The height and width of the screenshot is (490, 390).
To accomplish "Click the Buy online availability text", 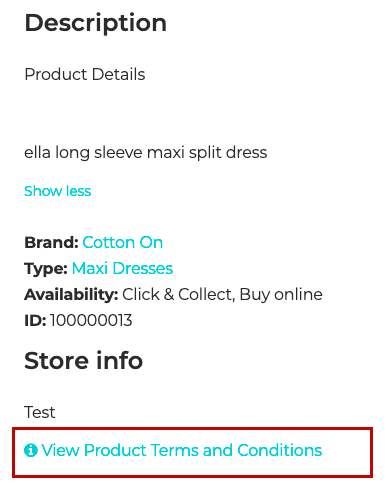I will (x=281, y=294).
